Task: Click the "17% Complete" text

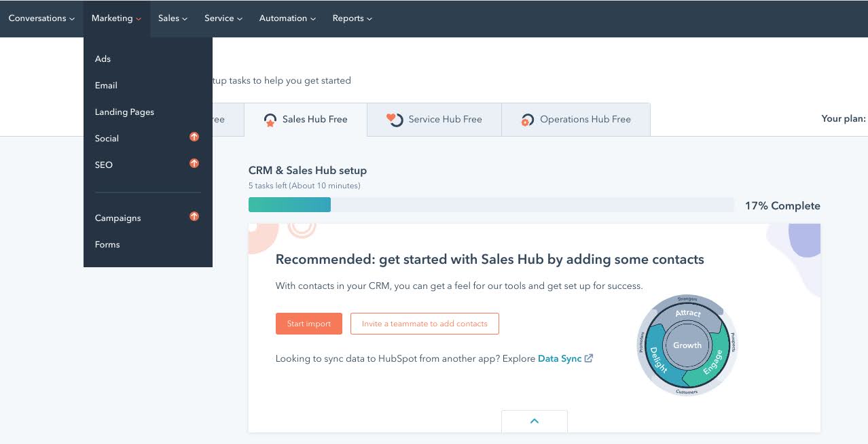Action: point(782,205)
